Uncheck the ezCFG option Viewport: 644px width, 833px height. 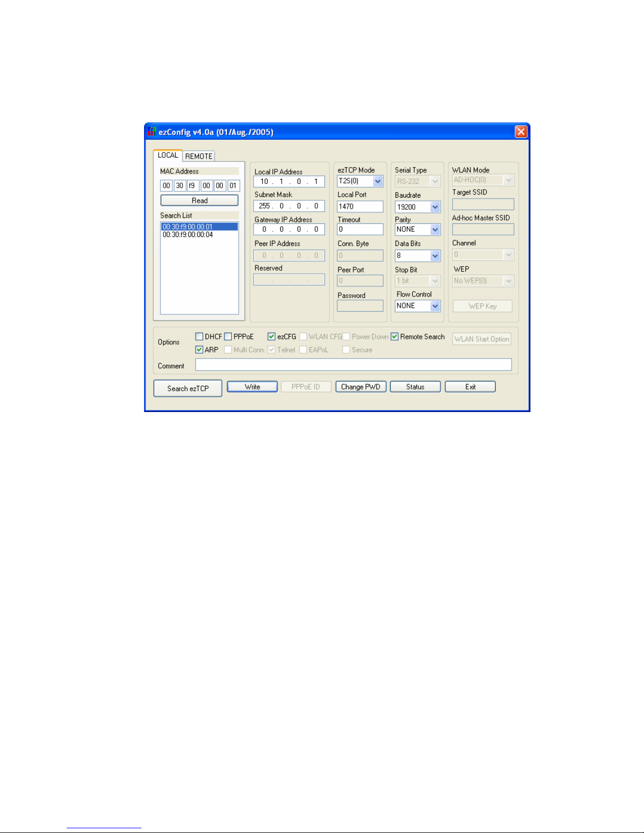[271, 336]
